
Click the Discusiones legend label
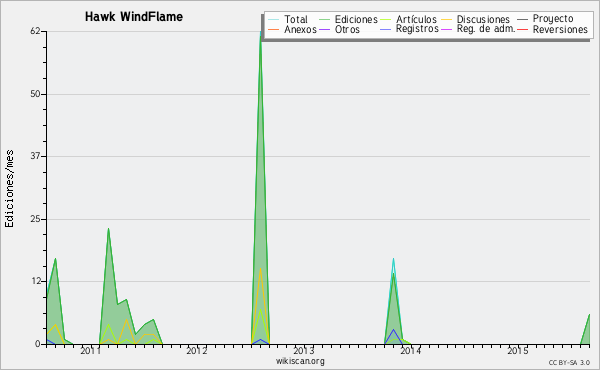483,19
